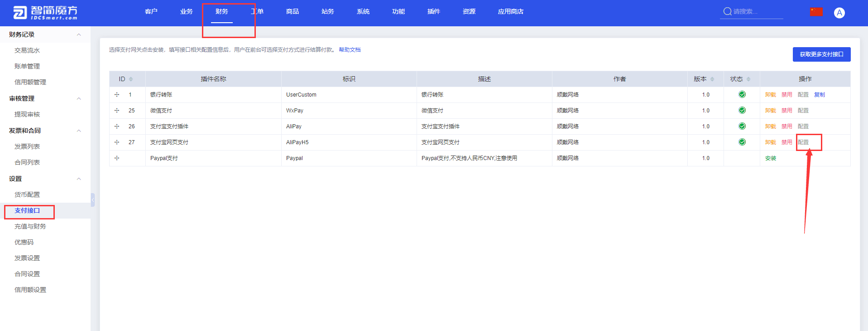This screenshot has height=331, width=868.
Task: Open the 客户 top menu
Action: tap(151, 11)
